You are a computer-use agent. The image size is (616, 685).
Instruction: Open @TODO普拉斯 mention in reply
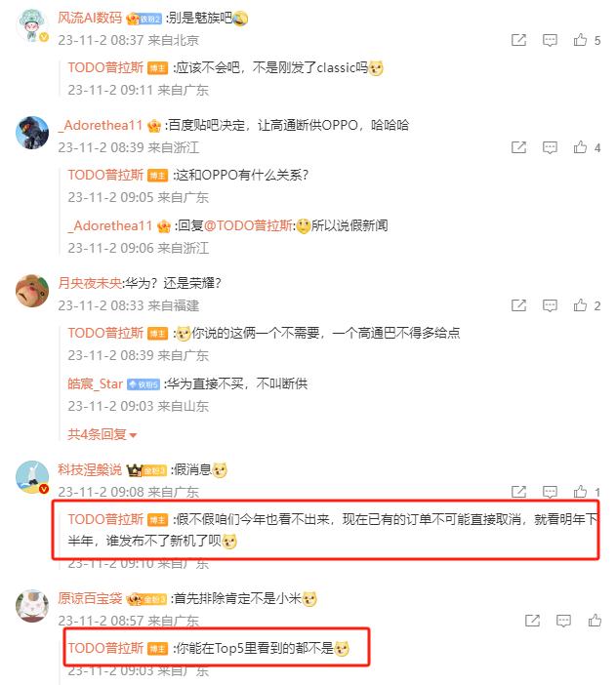click(x=248, y=225)
